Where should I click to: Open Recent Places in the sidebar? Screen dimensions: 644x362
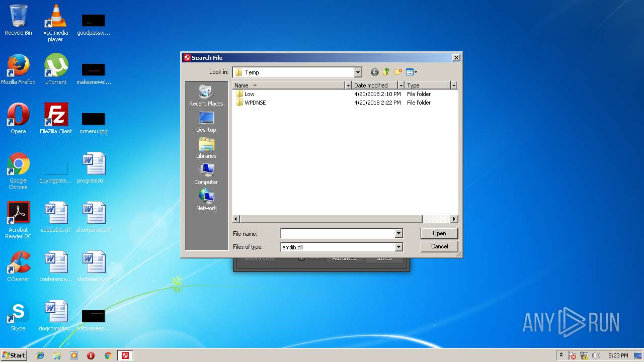coord(206,96)
